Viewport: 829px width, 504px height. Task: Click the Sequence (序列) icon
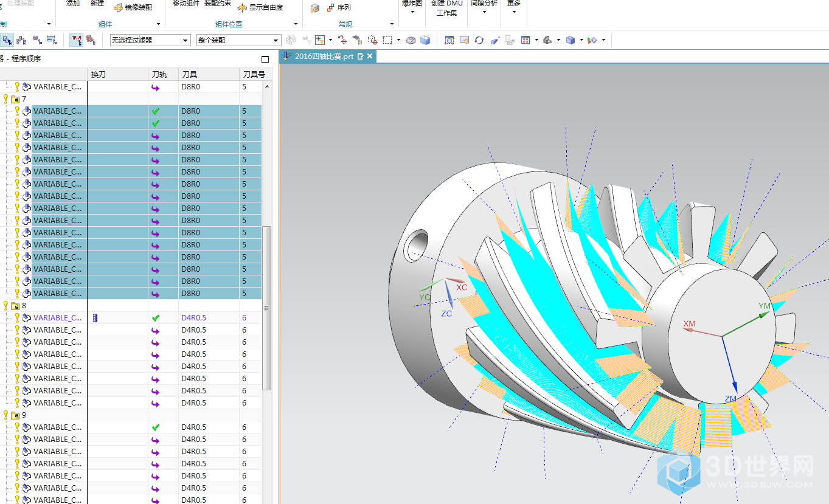(330, 7)
